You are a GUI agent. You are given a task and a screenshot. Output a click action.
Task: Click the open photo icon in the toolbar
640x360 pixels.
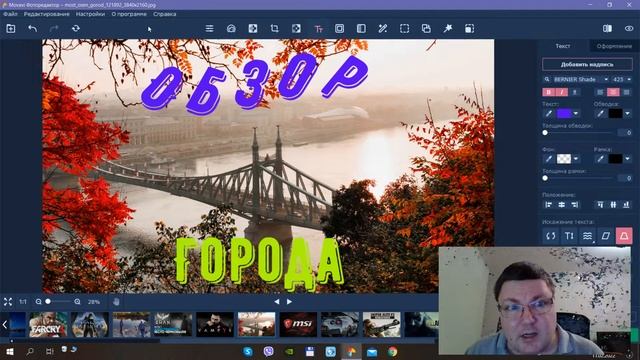pyautogui.click(x=11, y=29)
